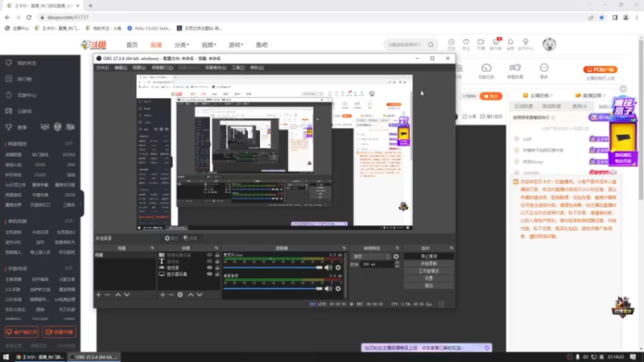Click Chrome address bar douyu.com/61737
Viewport: 644px width, 362px height.
pyautogui.click(x=68, y=17)
